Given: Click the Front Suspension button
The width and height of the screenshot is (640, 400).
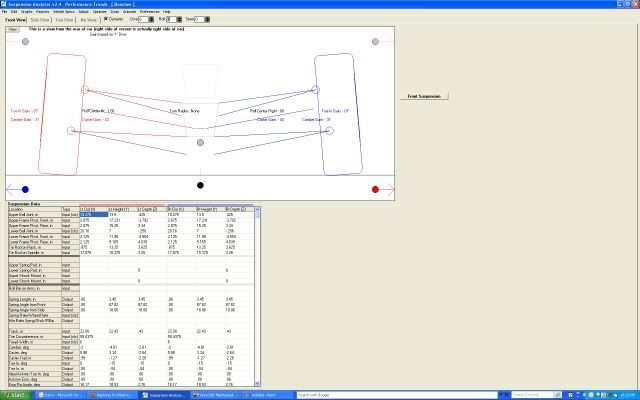Looking at the screenshot, I should tap(424, 96).
